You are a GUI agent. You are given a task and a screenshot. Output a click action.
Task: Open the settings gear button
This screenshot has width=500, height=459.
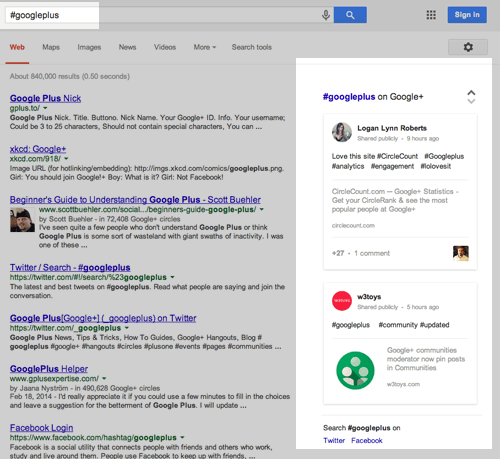tap(468, 47)
